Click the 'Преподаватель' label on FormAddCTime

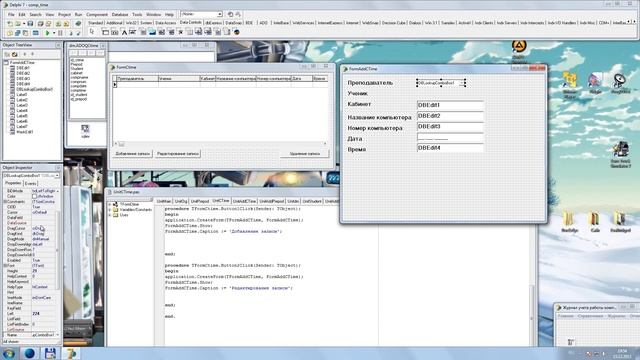370,83
